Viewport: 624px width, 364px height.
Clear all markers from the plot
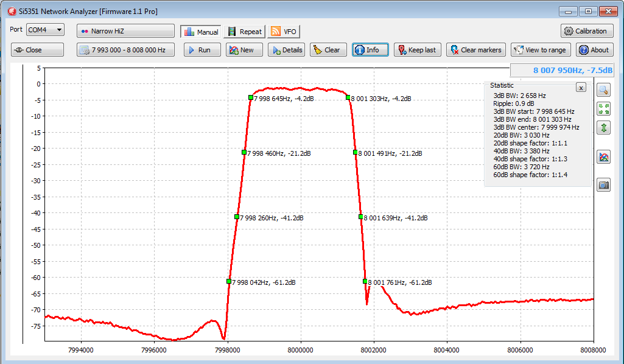475,50
